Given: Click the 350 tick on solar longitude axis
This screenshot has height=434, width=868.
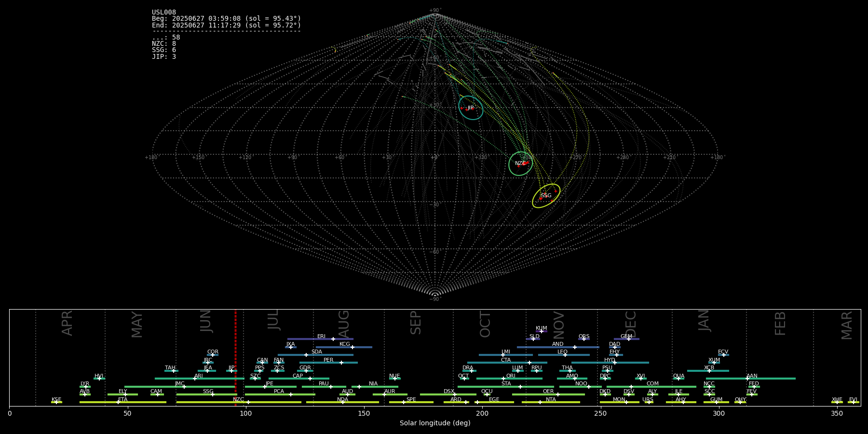Looking at the screenshot, I should click(x=837, y=414).
